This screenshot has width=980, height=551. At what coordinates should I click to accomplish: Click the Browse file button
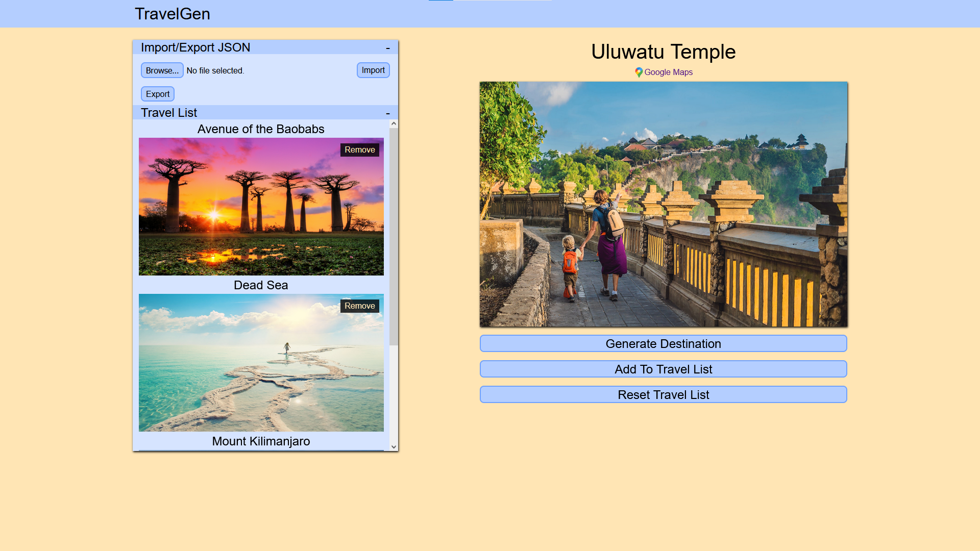tap(162, 70)
